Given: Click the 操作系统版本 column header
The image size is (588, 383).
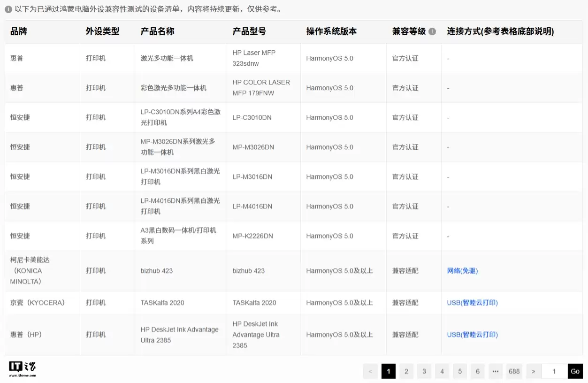Looking at the screenshot, I should 331,31.
